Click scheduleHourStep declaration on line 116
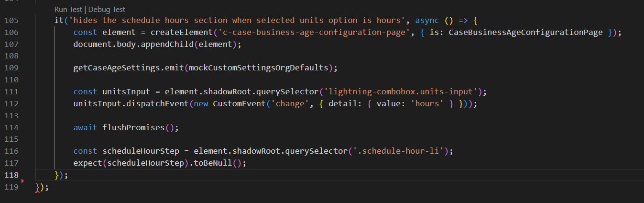This screenshot has width=644, height=203. point(141,151)
